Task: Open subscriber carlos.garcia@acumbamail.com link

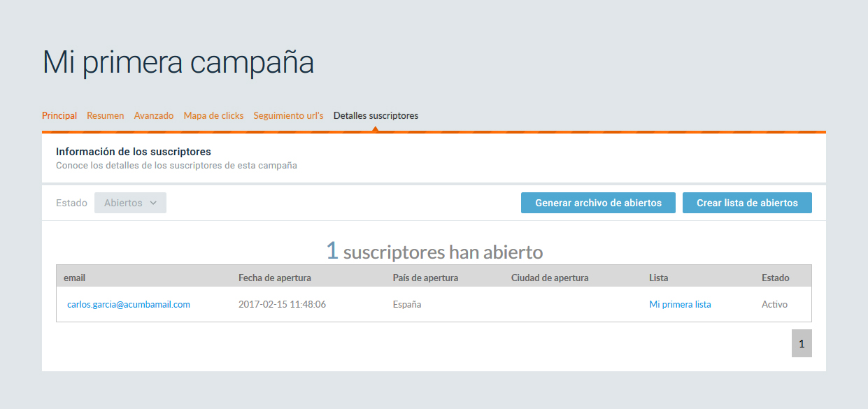Action: (x=129, y=304)
